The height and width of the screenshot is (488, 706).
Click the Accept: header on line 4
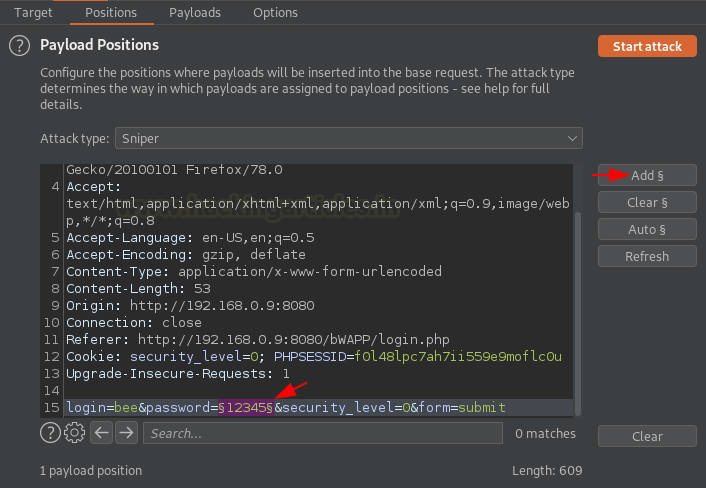[x=94, y=187]
